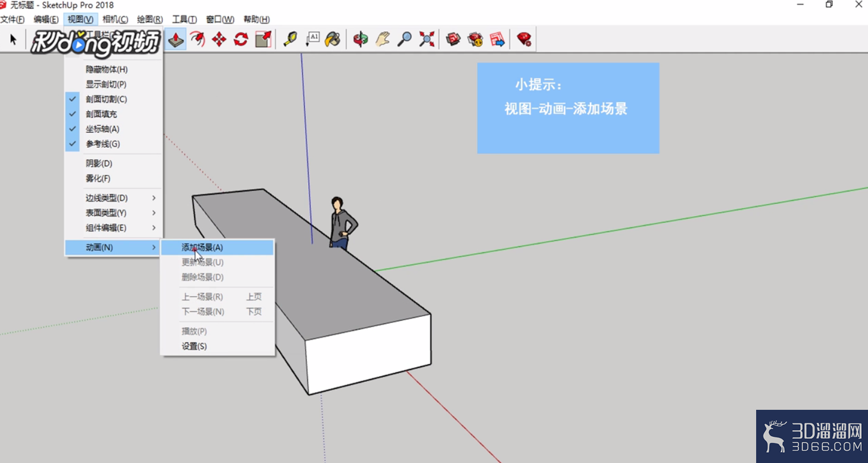Toggle 参考线(G) guides visibility

coord(114,144)
